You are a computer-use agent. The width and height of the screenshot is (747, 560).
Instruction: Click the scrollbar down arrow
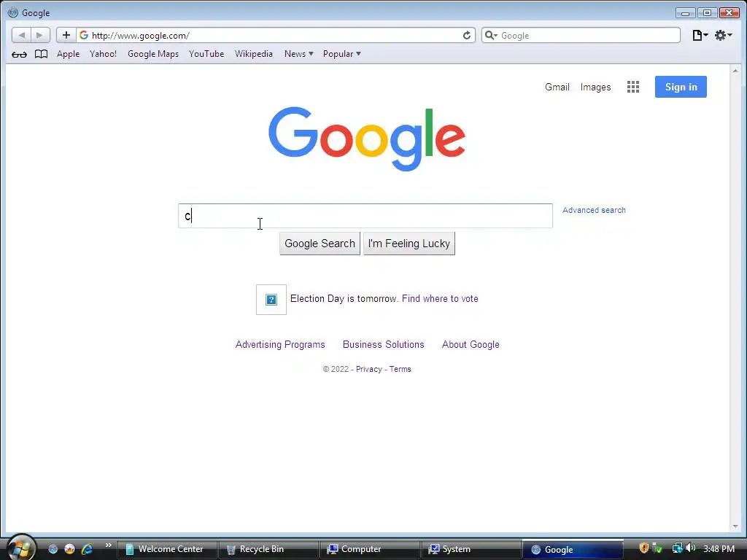point(735,526)
